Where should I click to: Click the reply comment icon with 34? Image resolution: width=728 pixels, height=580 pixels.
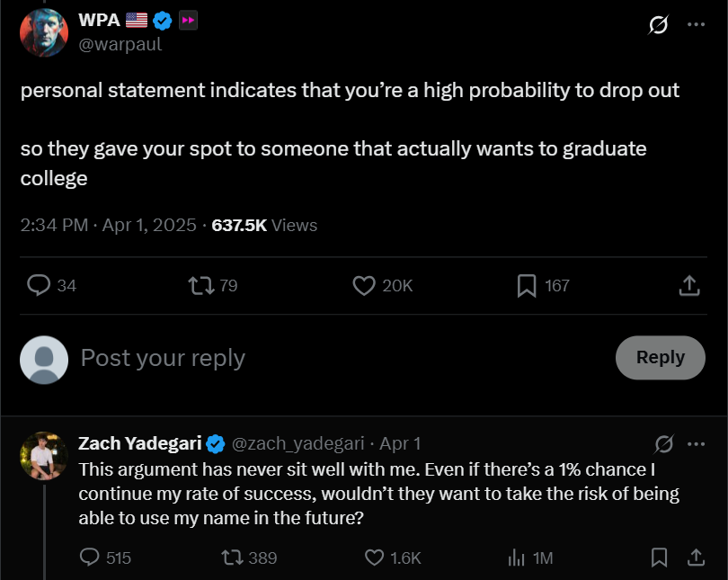click(x=39, y=285)
